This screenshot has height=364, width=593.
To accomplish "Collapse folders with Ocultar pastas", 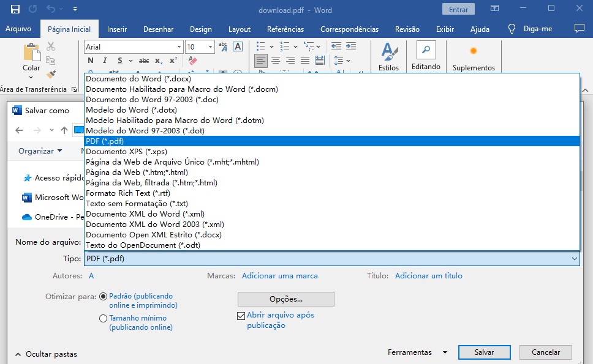I will click(x=46, y=354).
